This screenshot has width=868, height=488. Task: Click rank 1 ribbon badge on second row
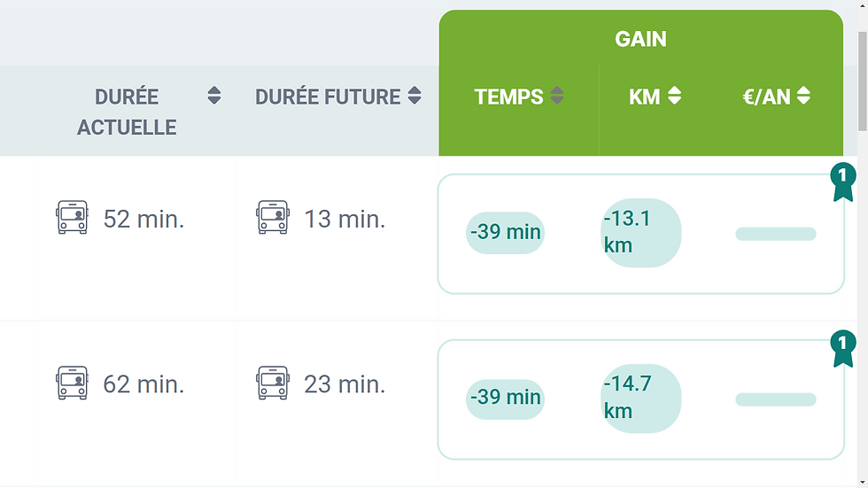coord(842,349)
